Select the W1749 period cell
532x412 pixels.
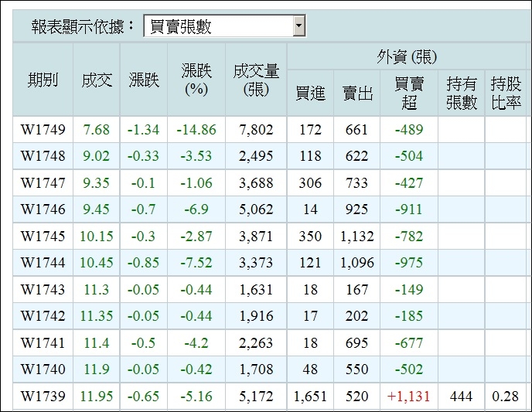pos(43,130)
